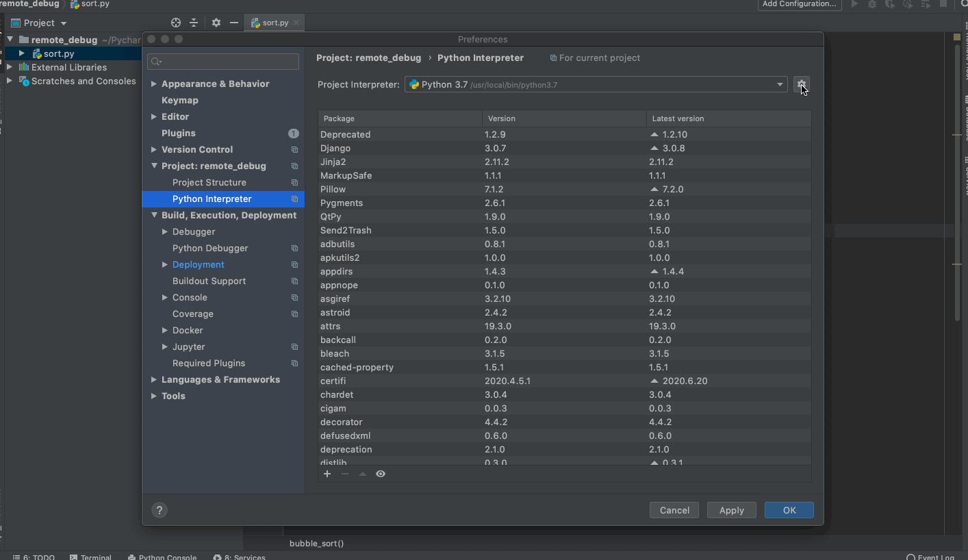Sort the table by the Package column header
The image size is (968, 560).
pos(400,118)
